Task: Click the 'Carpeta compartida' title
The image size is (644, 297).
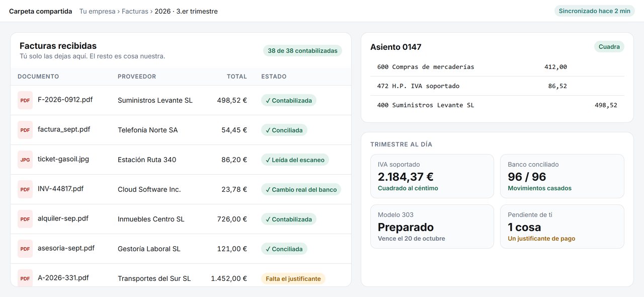Action: coord(41,11)
